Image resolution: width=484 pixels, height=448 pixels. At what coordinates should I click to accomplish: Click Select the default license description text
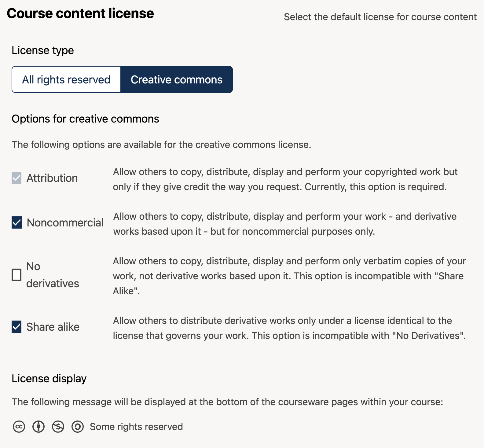pos(380,17)
